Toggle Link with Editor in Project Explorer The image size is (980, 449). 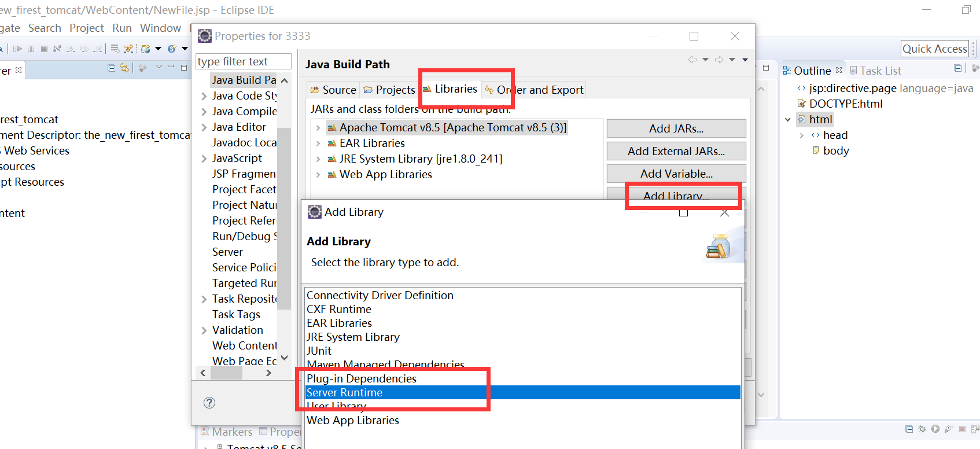click(124, 68)
